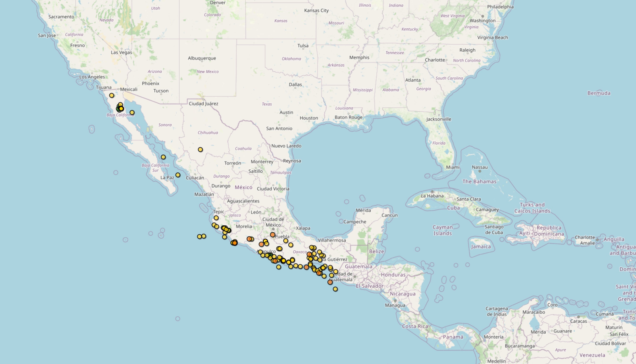Select the yellow marker below Tepic

(x=216, y=218)
